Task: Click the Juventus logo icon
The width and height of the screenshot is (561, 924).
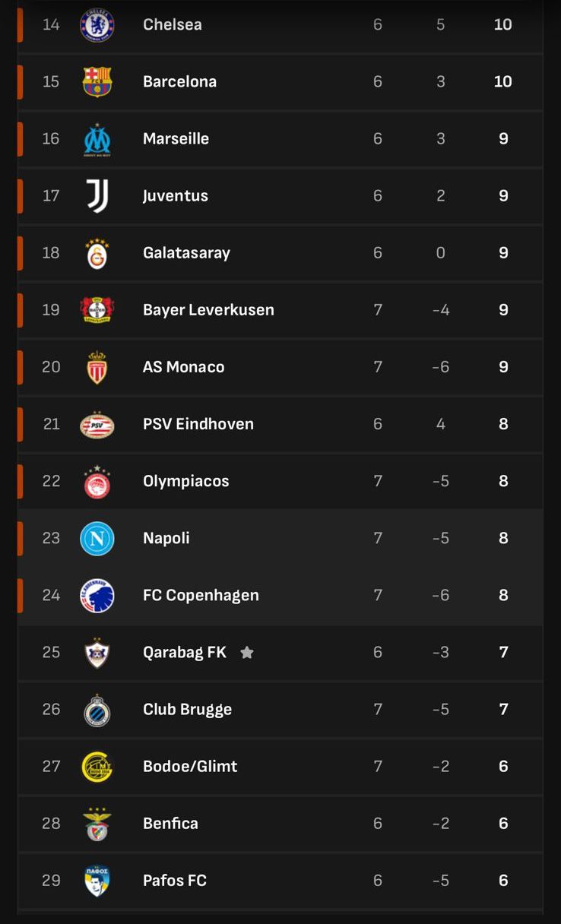Action: 97,196
